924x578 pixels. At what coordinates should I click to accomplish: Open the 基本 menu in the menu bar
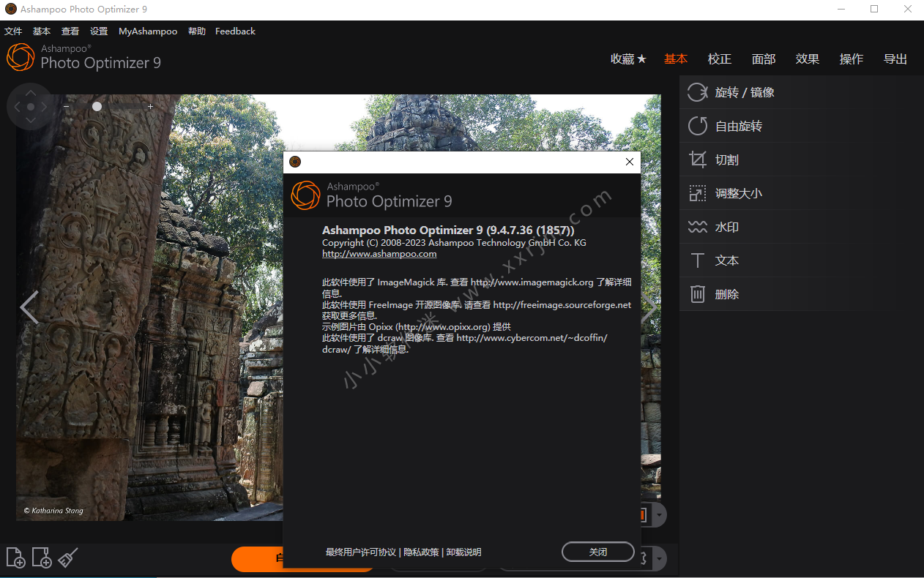tap(42, 31)
